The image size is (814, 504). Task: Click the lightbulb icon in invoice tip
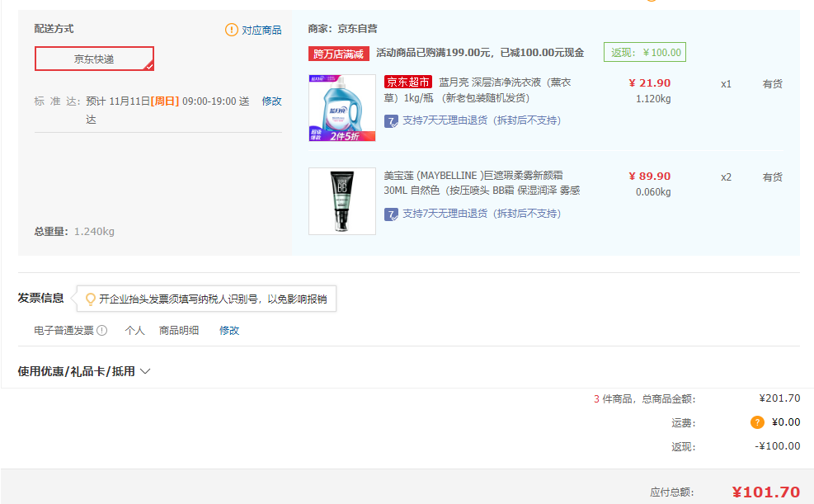91,299
